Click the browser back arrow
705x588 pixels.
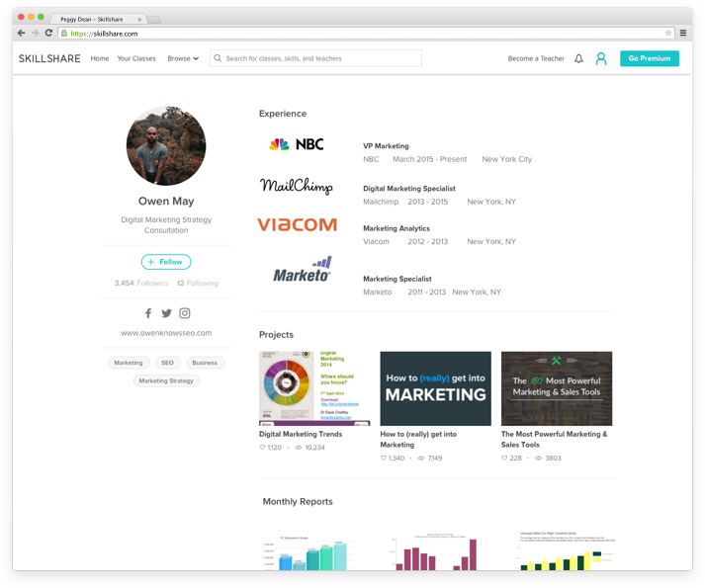point(21,33)
